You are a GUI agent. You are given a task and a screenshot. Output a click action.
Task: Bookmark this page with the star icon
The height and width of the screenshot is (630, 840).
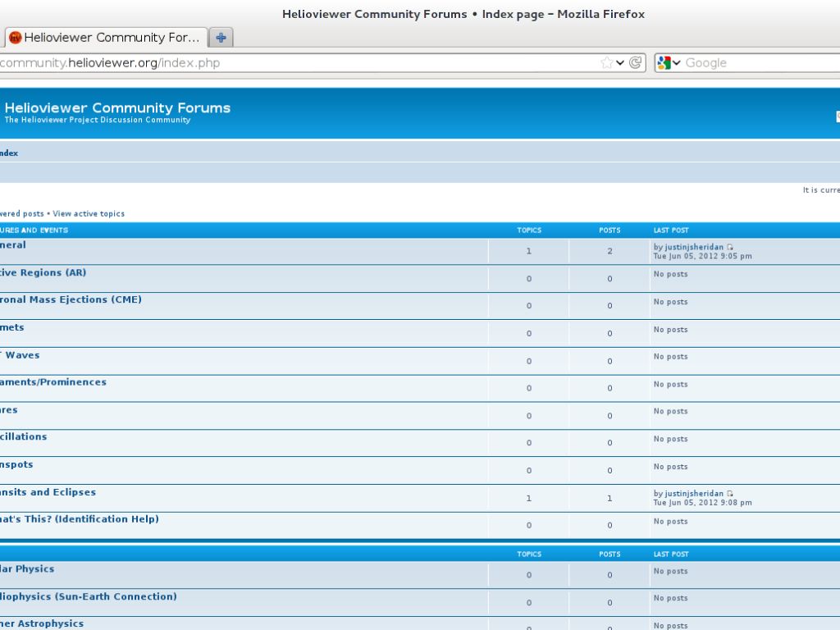(x=606, y=63)
